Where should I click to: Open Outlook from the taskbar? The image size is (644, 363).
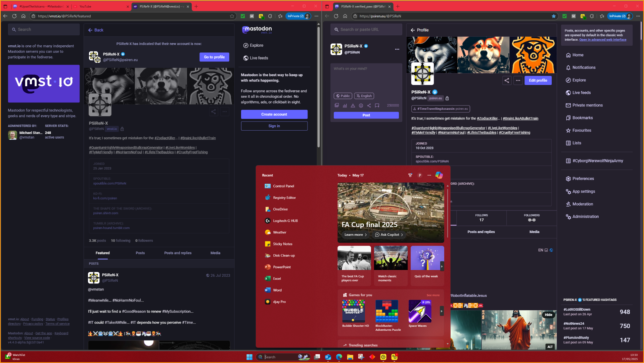(x=328, y=357)
